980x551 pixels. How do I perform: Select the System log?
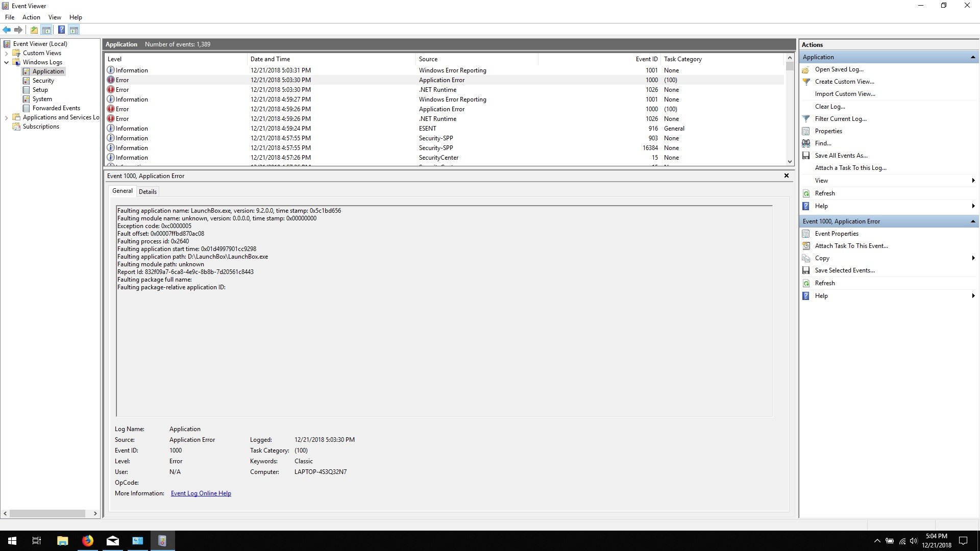42,99
